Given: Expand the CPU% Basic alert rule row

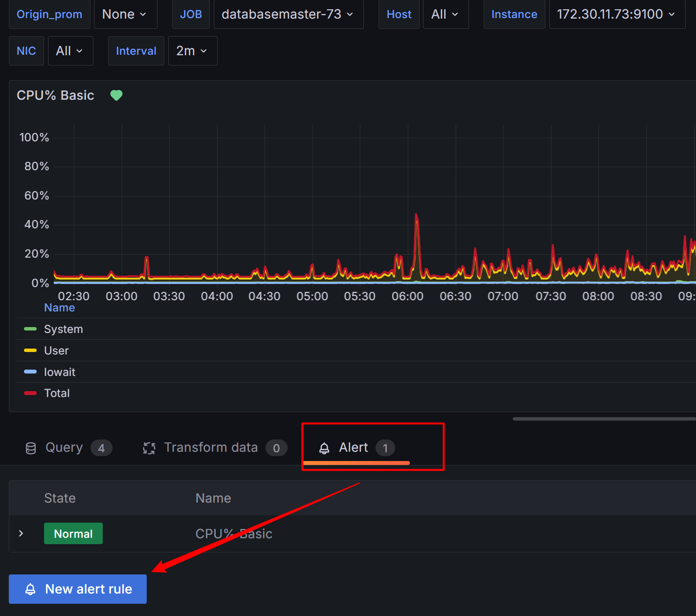Looking at the screenshot, I should tap(21, 533).
